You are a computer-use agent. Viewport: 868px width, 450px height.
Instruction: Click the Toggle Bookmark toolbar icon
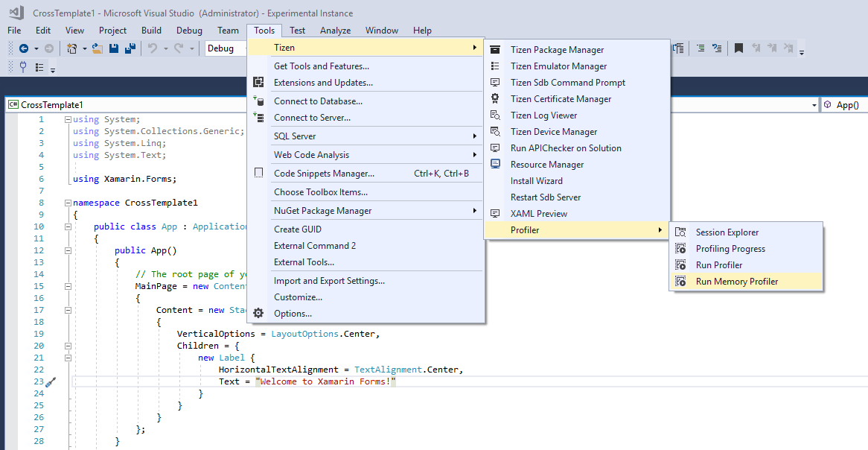point(738,47)
